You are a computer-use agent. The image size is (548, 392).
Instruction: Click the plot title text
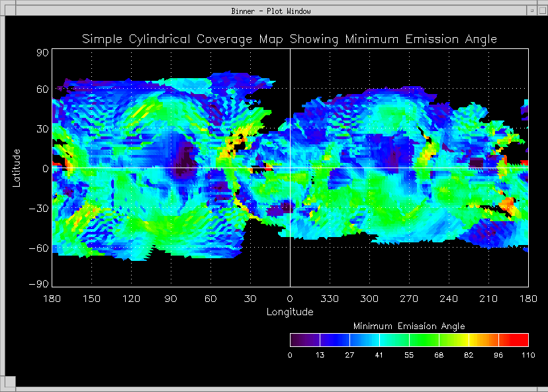click(x=289, y=39)
